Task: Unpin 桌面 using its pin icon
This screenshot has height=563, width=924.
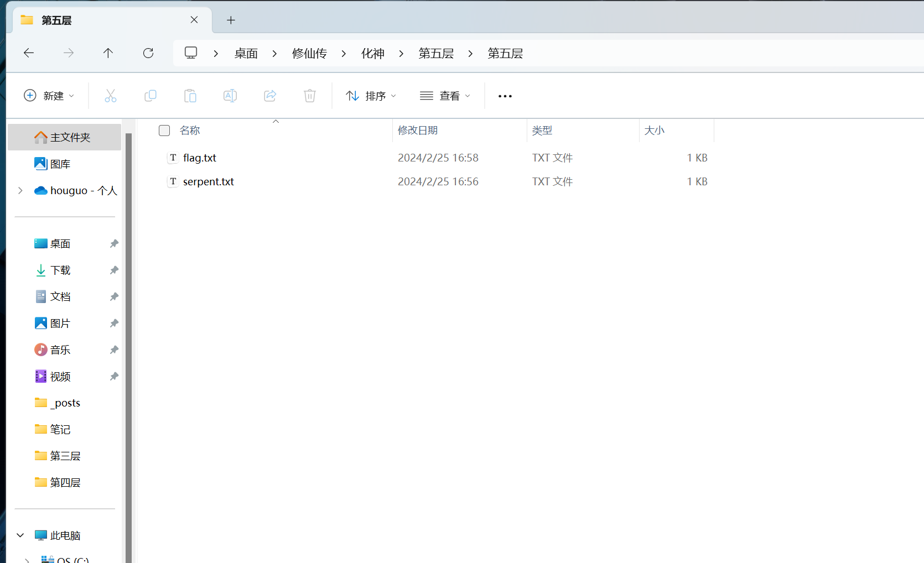Action: [114, 243]
